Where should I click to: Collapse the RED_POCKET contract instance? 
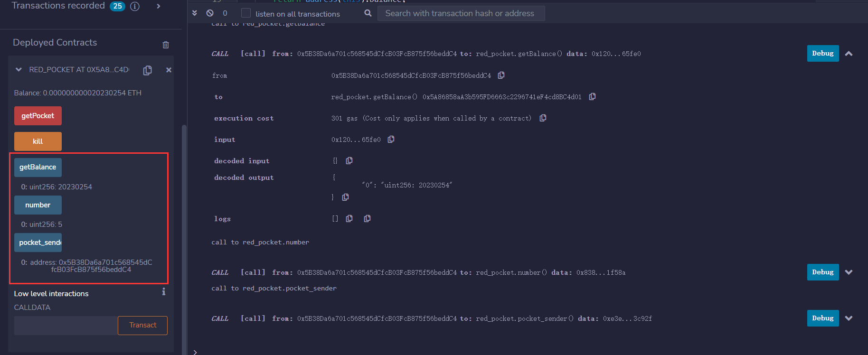pyautogui.click(x=19, y=69)
